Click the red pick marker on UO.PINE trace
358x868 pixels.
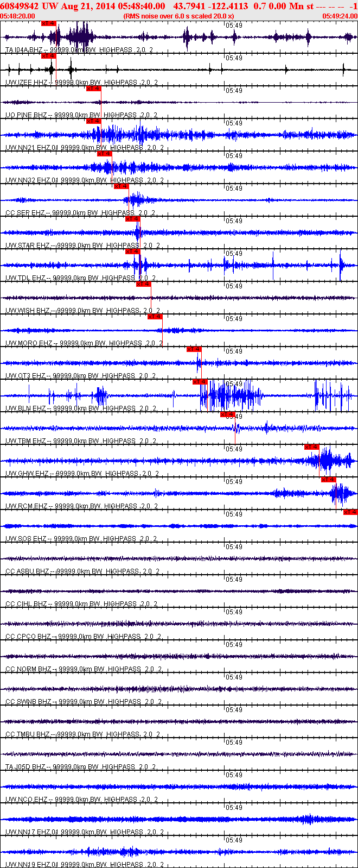pyautogui.click(x=94, y=89)
